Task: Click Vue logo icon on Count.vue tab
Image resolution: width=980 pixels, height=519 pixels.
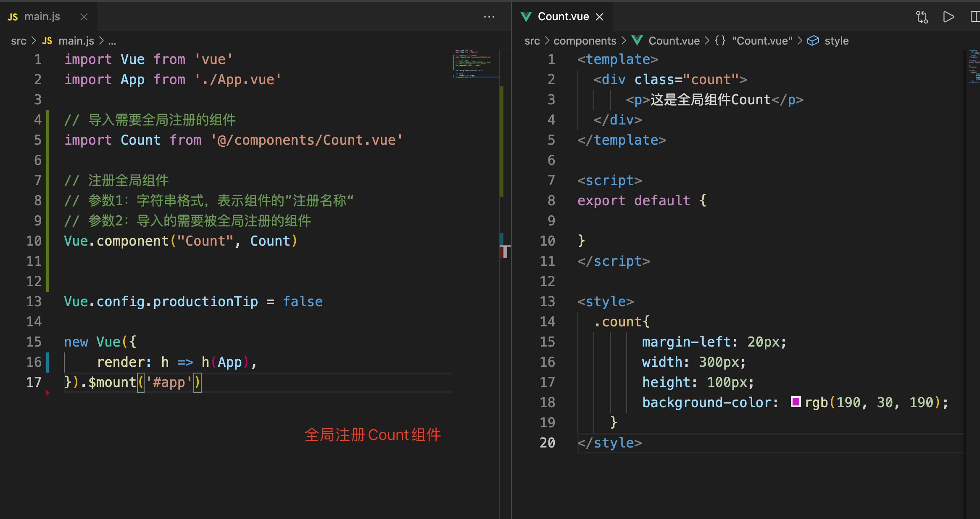Action: click(526, 17)
